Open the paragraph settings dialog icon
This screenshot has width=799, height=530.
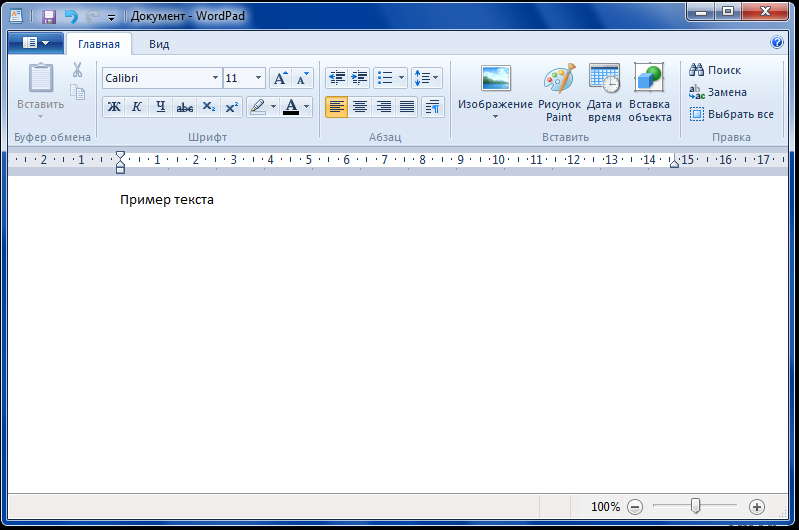433,107
